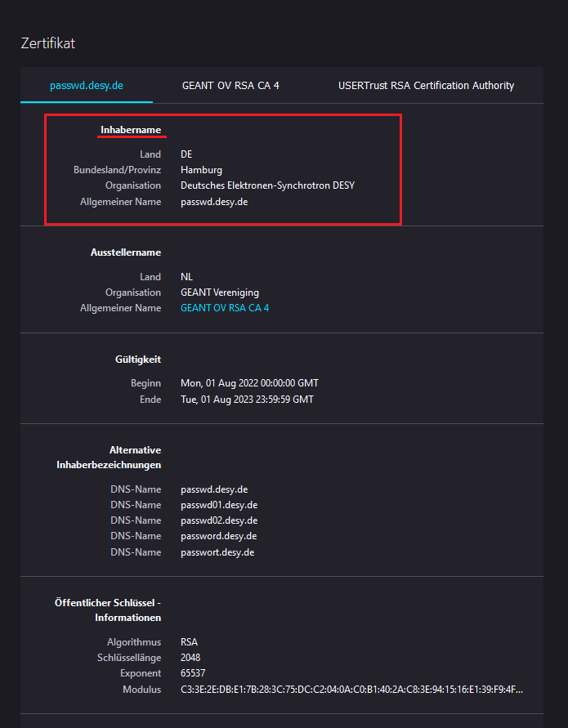
Task: Switch to the passwd.desy.de certificate tab
Action: pos(87,86)
